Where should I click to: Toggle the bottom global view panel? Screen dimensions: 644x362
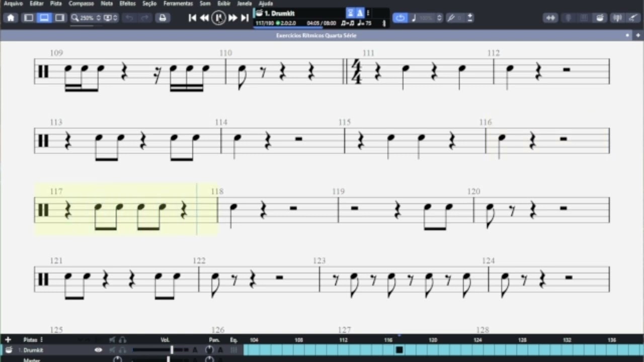[44, 18]
